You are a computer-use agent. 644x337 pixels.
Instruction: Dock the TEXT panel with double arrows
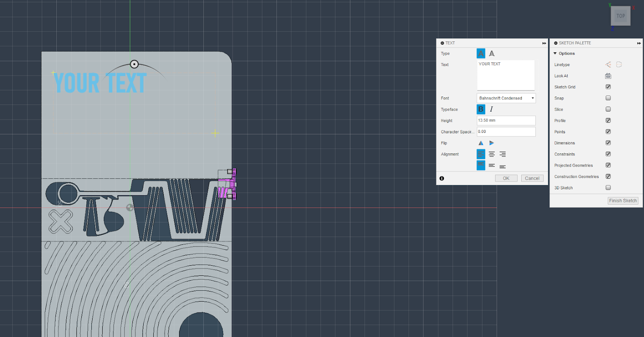544,43
